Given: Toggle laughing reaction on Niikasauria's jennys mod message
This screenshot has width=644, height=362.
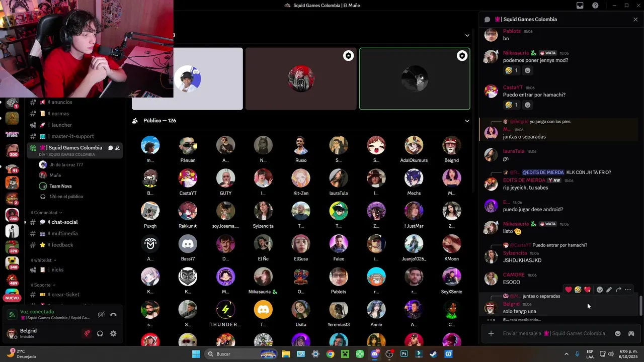Looking at the screenshot, I should point(511,70).
